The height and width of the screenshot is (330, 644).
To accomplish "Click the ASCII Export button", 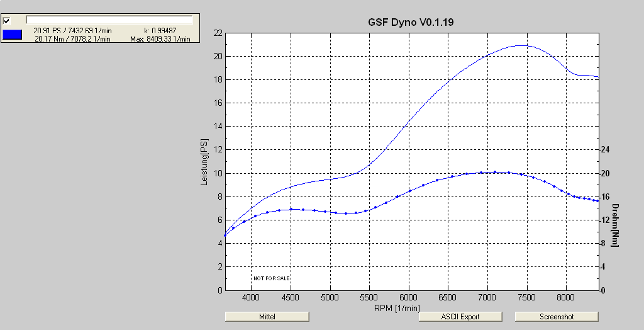I will tap(460, 316).
